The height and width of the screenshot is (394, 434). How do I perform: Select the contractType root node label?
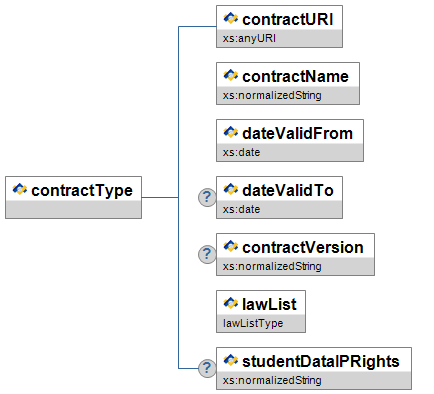point(82,191)
